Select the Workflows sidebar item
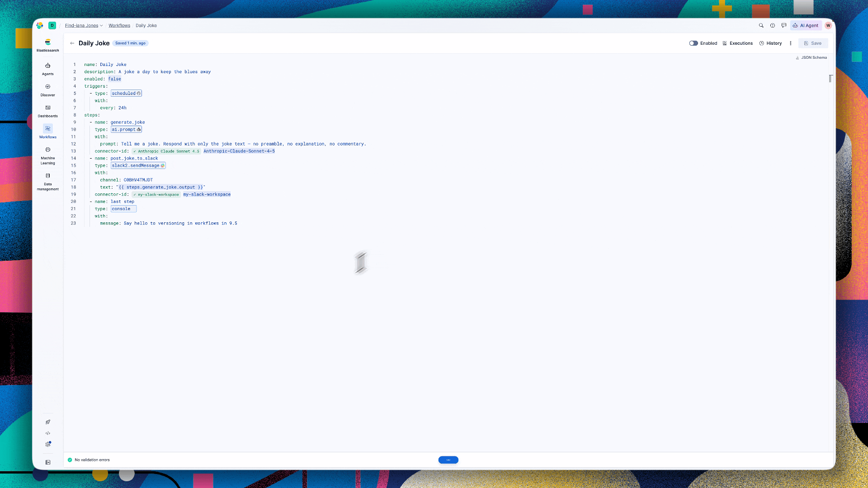868x488 pixels. [x=48, y=131]
